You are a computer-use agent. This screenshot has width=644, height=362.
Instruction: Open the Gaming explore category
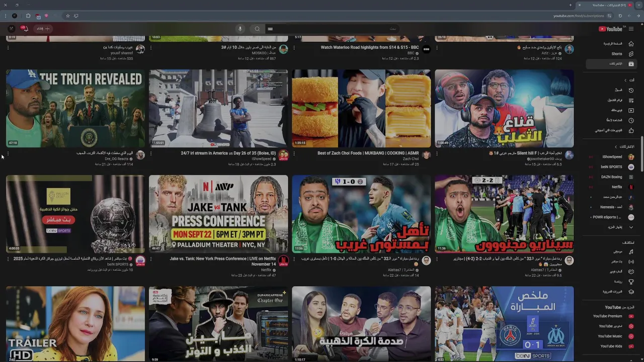612,271
